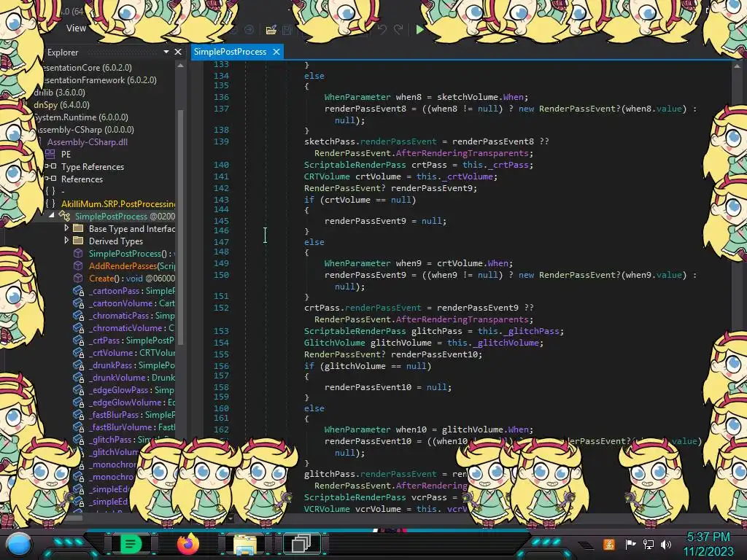Screen dimensions: 747x560
Task: Click GlitchVolume type on line 154
Action: pyautogui.click(x=334, y=343)
